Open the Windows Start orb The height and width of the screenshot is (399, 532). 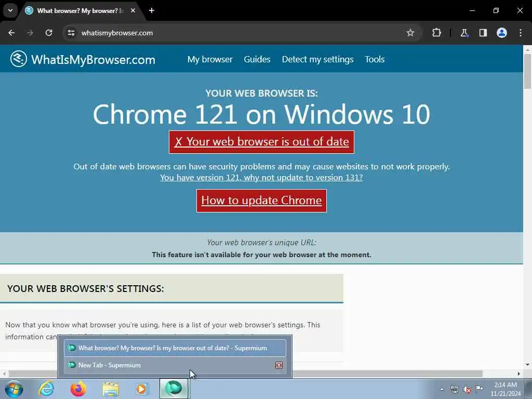click(x=14, y=389)
